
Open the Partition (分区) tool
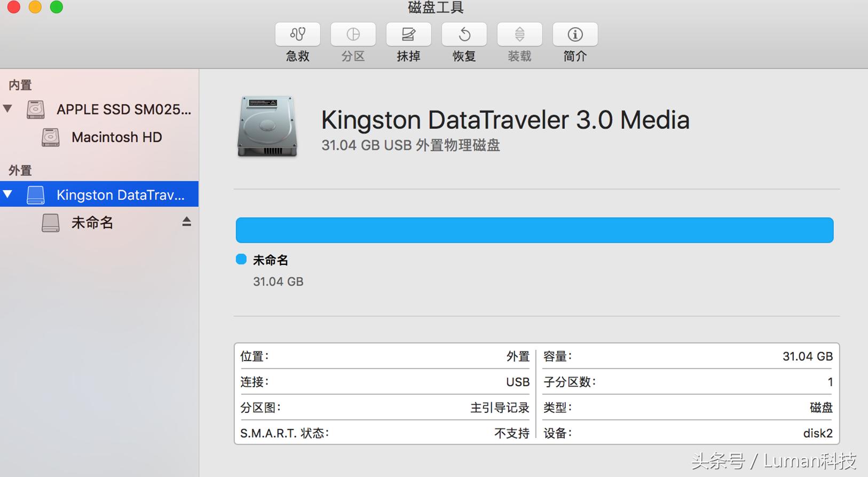(353, 34)
